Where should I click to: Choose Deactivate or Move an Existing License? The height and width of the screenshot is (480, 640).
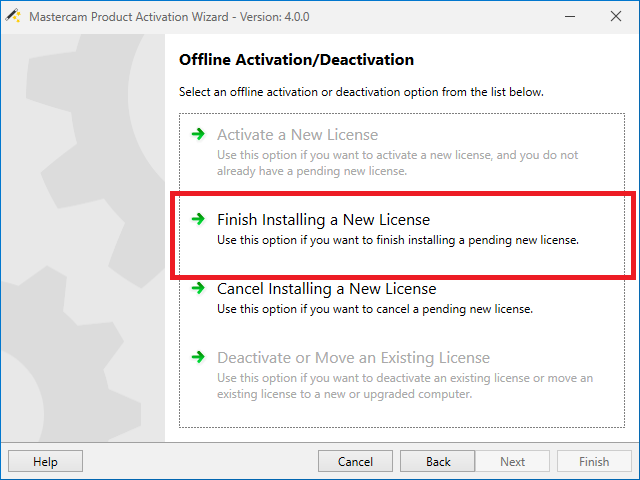tap(353, 357)
